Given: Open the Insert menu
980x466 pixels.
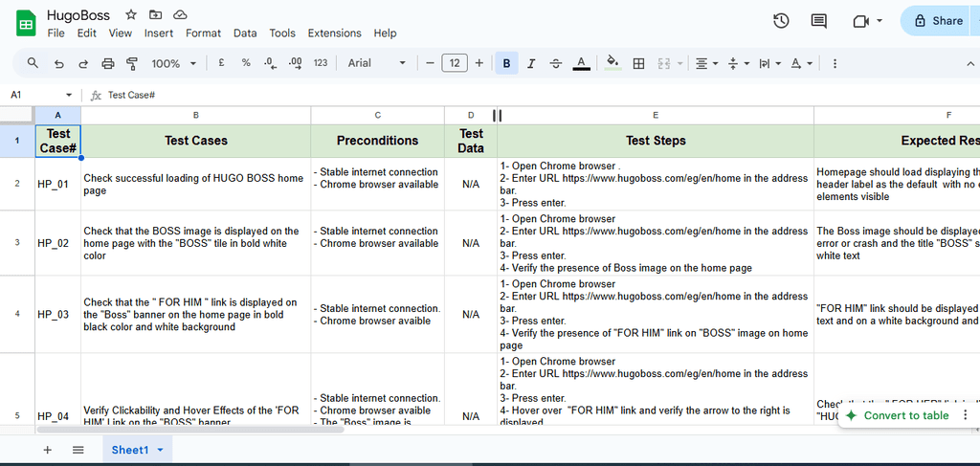Looking at the screenshot, I should tap(159, 33).
